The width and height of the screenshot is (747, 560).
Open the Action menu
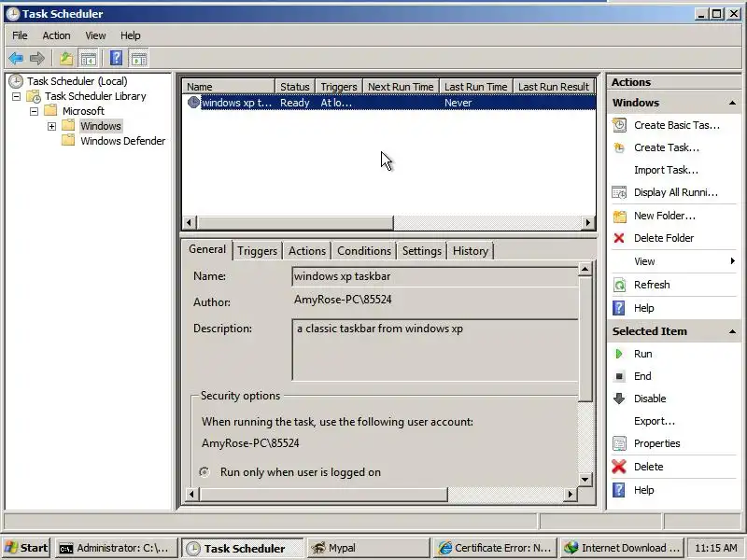(56, 35)
